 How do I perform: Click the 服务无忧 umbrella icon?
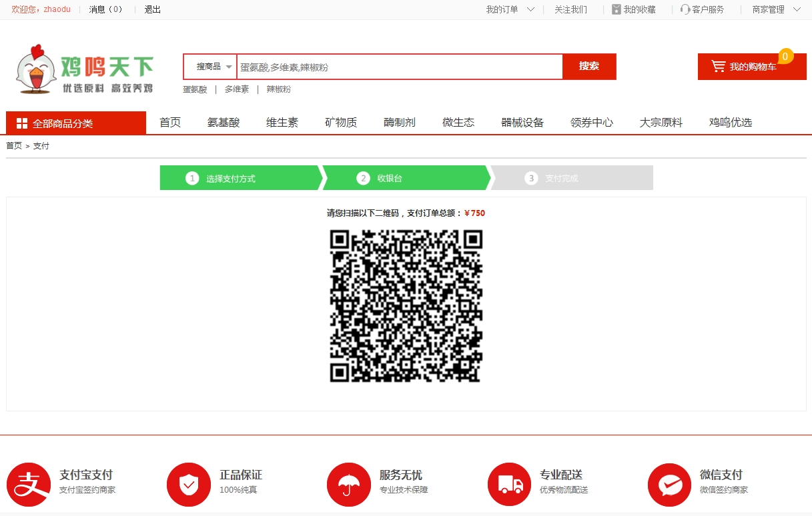tap(349, 485)
